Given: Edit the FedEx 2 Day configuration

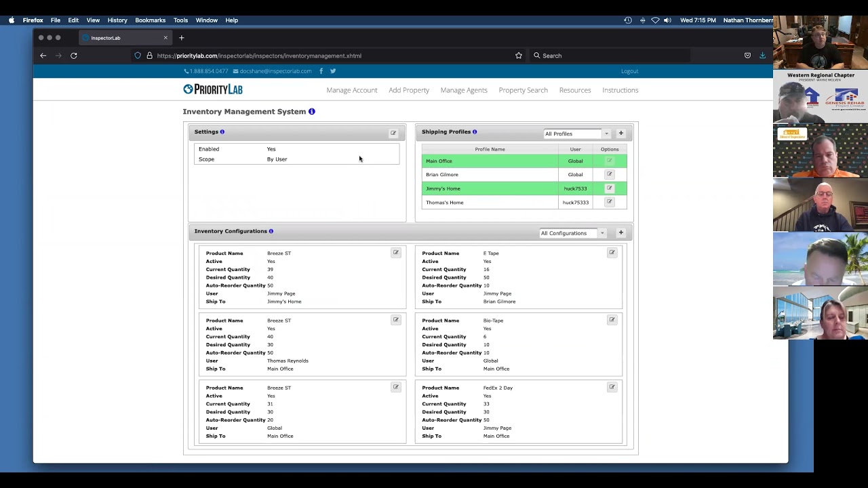Looking at the screenshot, I should click(612, 387).
